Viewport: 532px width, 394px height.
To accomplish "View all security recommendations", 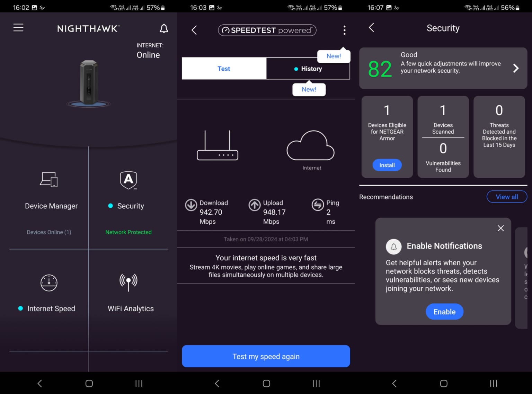I will click(x=506, y=197).
